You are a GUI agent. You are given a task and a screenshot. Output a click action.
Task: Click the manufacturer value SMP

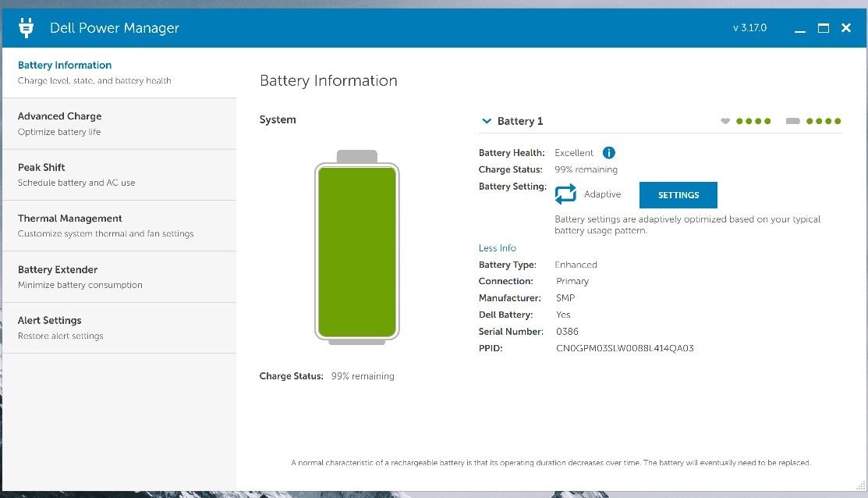pyautogui.click(x=565, y=297)
